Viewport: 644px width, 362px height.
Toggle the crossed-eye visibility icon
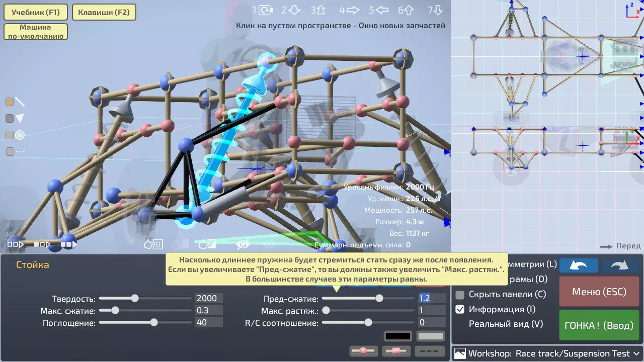(243, 245)
